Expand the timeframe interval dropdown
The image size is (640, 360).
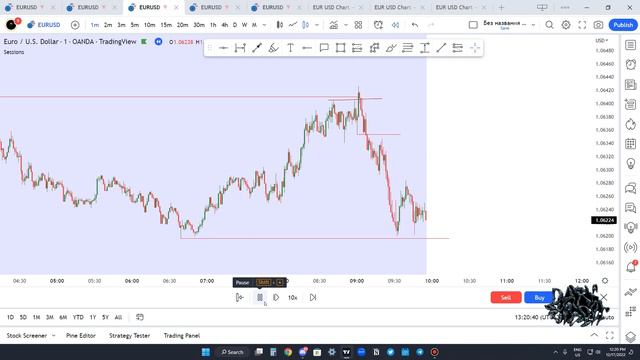pyautogui.click(x=264, y=25)
